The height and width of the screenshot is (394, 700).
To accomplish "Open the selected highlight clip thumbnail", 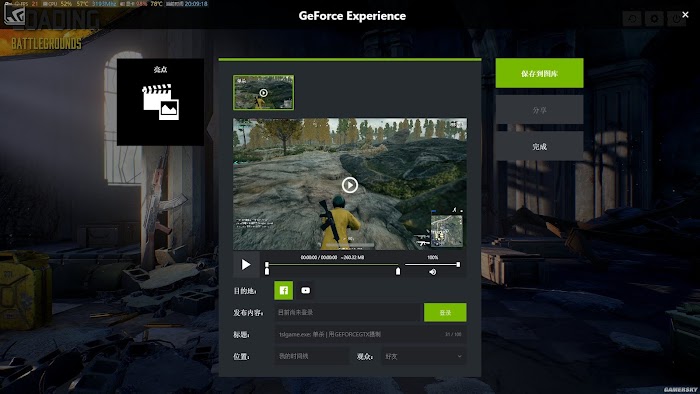I will pos(263,92).
